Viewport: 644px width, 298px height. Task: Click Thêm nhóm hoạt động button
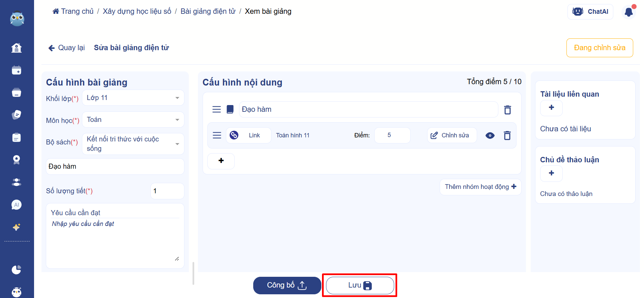[480, 187]
